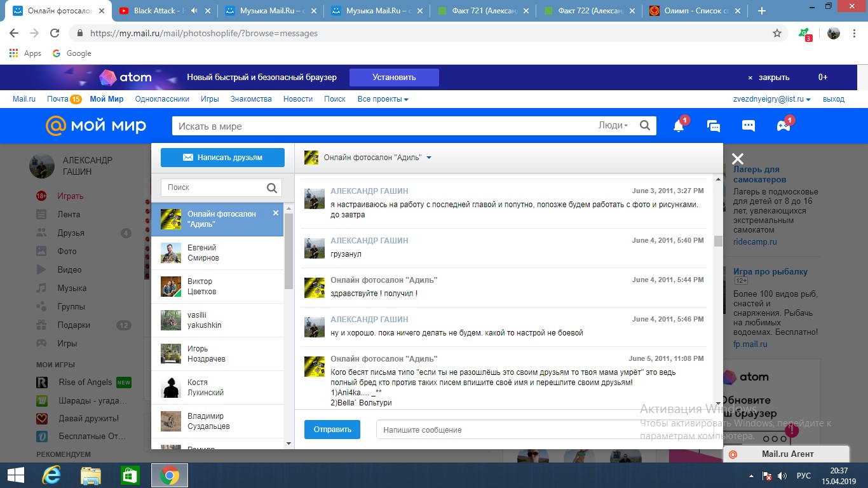Open Новости in the top portal menu
The height and width of the screenshot is (488, 868).
(298, 99)
